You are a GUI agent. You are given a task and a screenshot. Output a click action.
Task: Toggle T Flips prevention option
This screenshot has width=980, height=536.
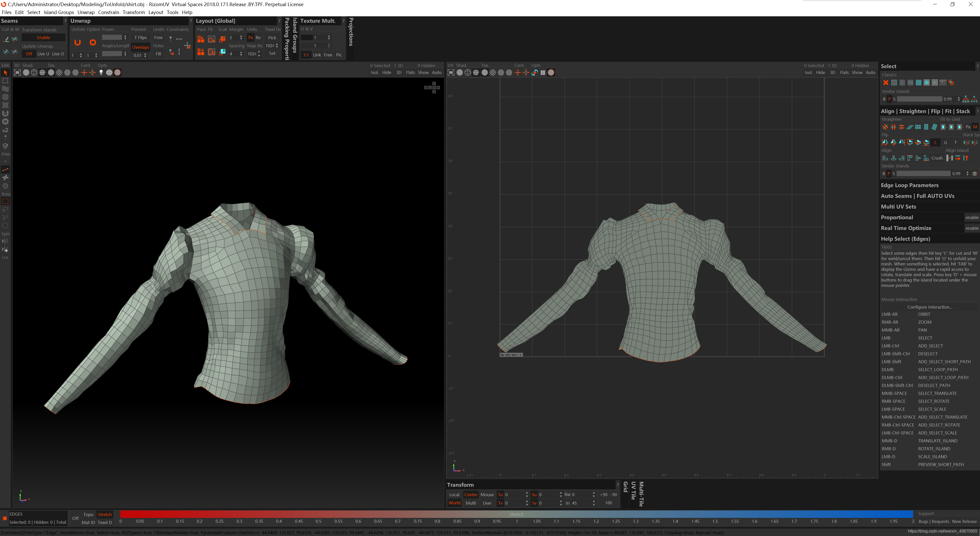pyautogui.click(x=140, y=37)
